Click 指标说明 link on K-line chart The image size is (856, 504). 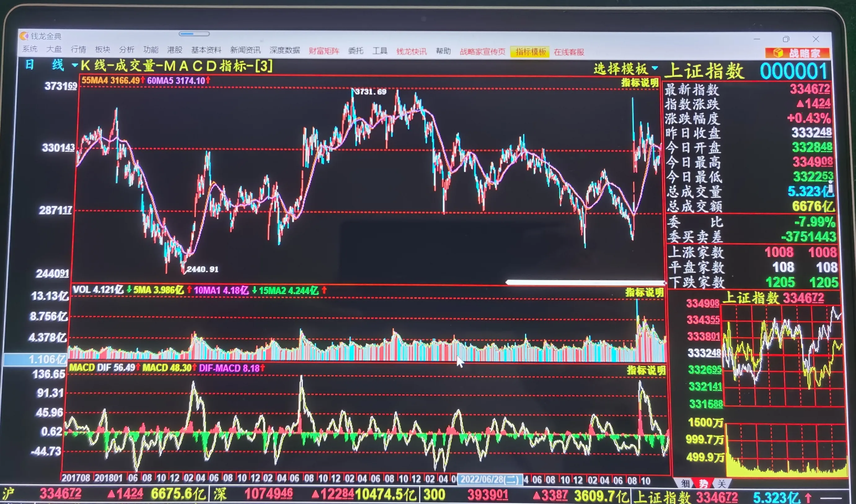click(640, 83)
